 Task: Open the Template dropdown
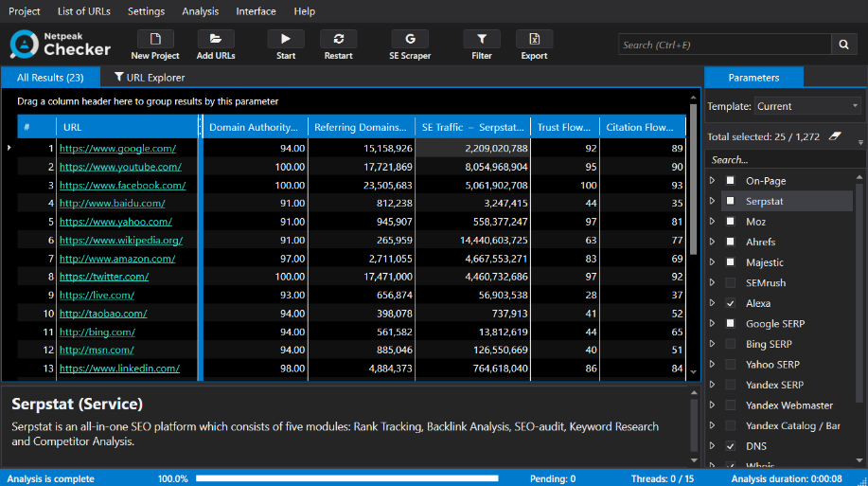(x=808, y=106)
